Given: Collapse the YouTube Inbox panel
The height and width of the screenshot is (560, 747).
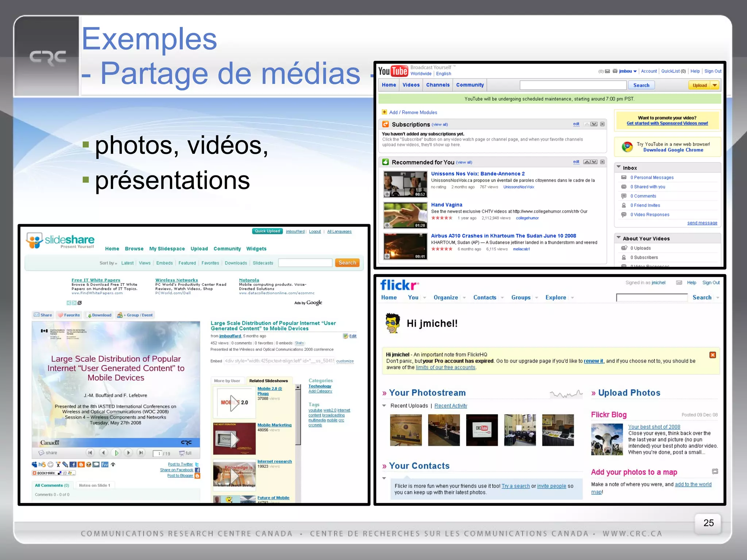Looking at the screenshot, I should [619, 167].
